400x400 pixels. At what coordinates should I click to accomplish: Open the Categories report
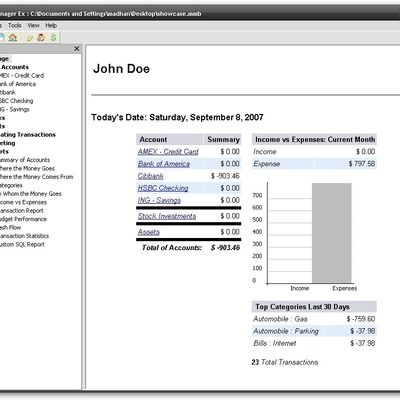11,185
